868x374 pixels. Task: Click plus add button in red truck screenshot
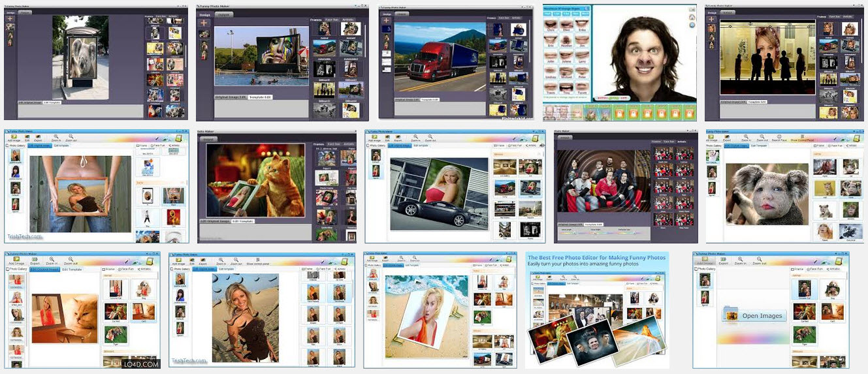(x=386, y=21)
